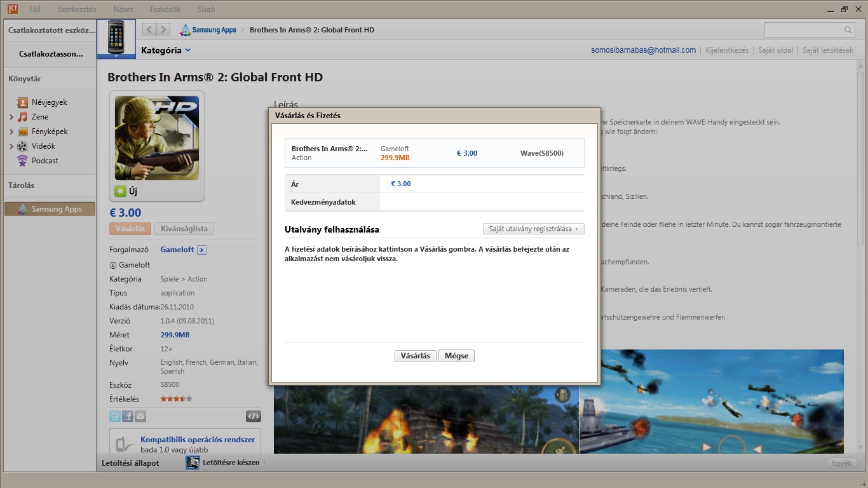Click the Wave(S8500) device text in dialog

(542, 153)
